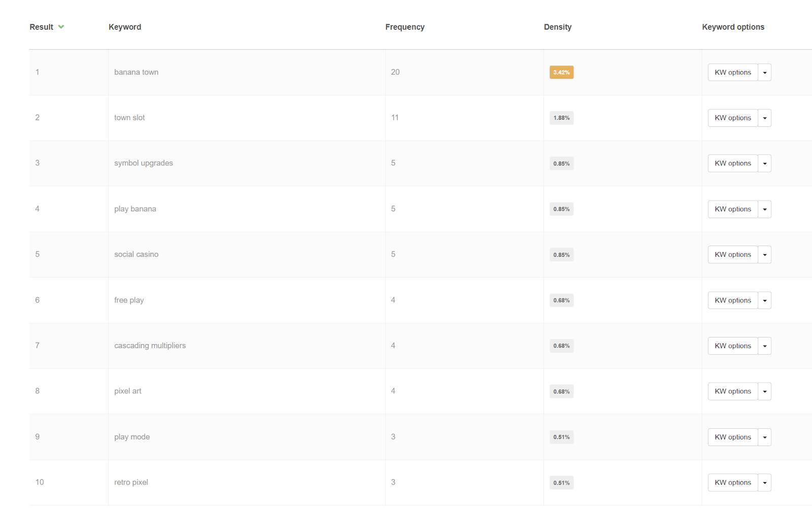Expand dropdown caret for symbol upgrades row

point(764,163)
